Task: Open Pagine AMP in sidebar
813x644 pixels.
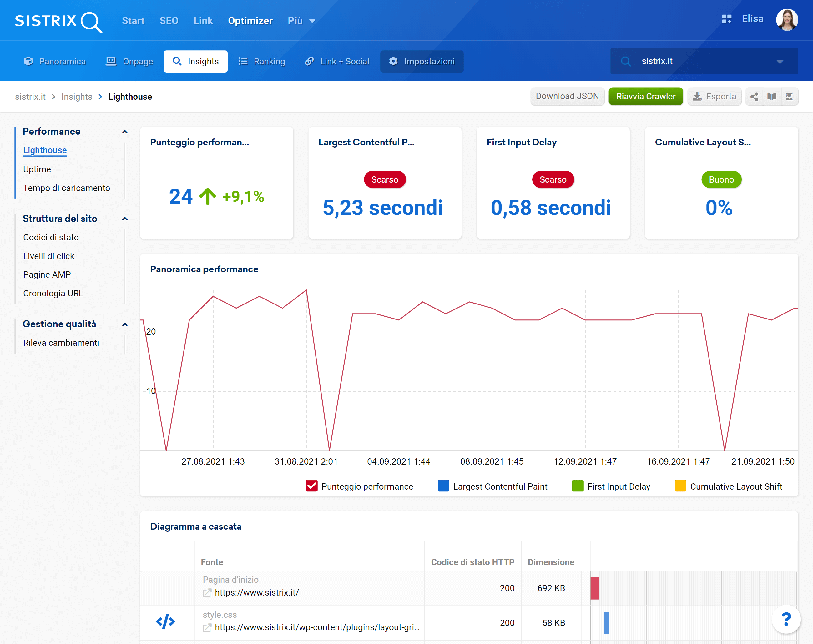Action: click(x=47, y=274)
